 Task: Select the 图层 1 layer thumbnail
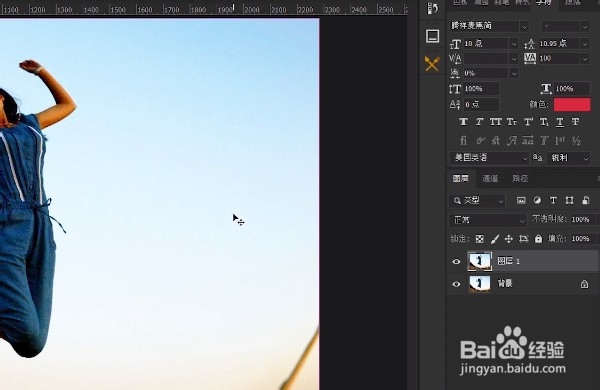coord(479,261)
